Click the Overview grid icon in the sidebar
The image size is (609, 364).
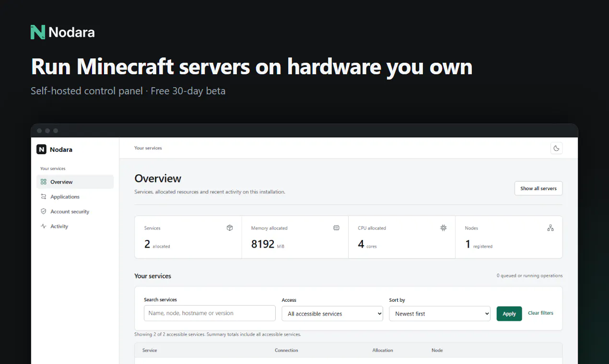click(x=44, y=182)
